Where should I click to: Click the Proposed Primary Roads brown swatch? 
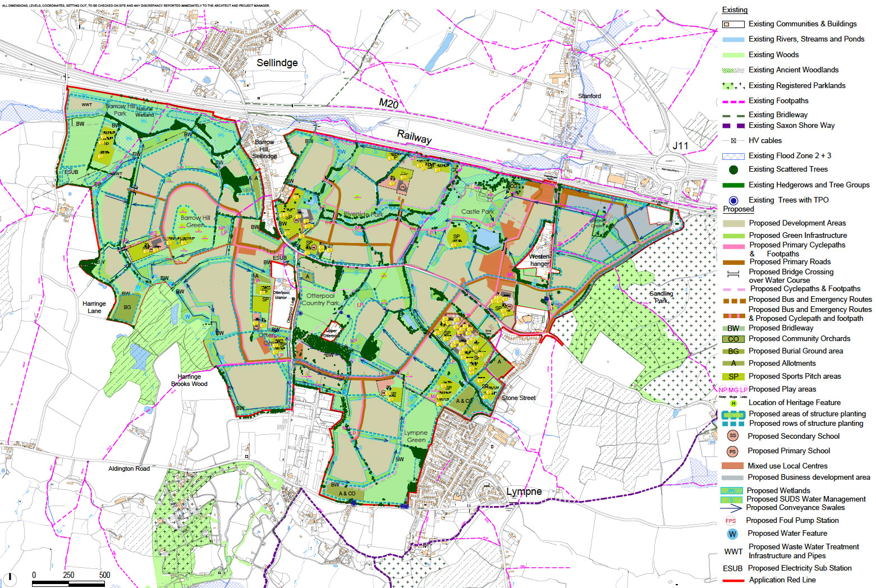tap(733, 262)
